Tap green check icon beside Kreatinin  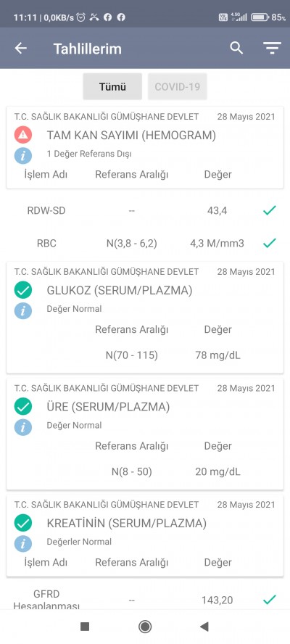click(23, 524)
